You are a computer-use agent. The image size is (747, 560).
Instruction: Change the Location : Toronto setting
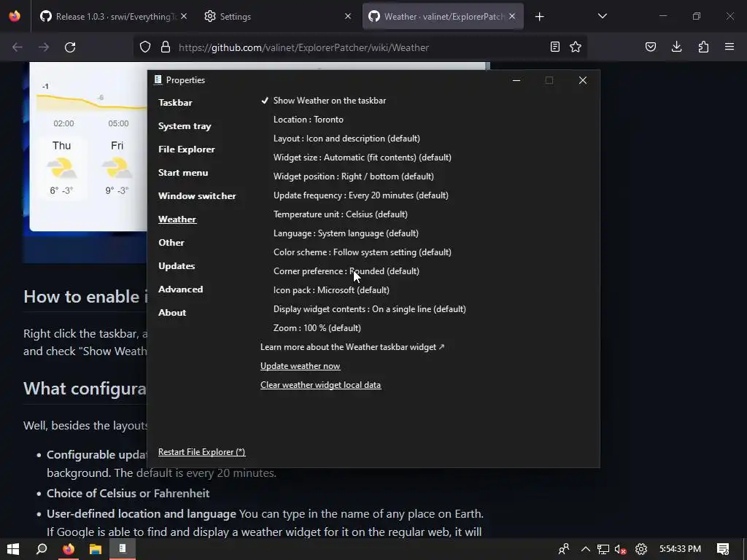click(x=309, y=120)
